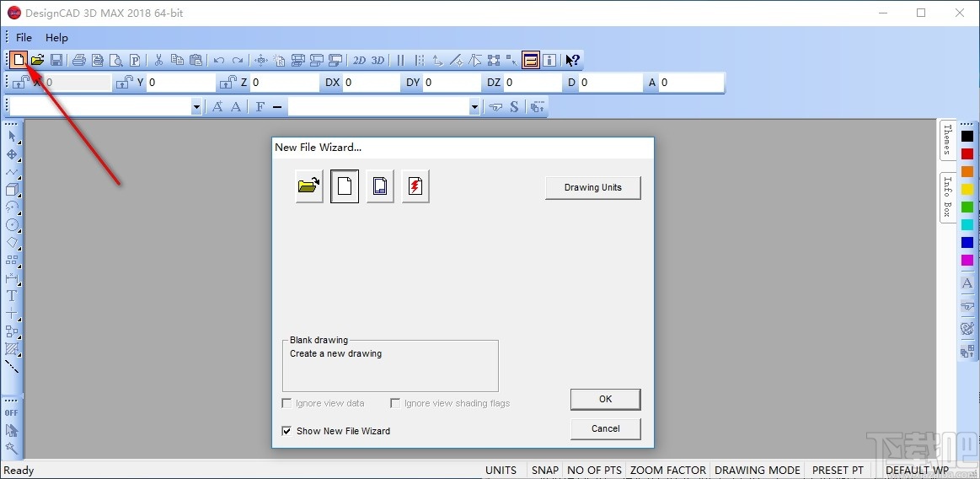Click UNITS in the status bar
This screenshot has height=479, width=980.
[501, 471]
